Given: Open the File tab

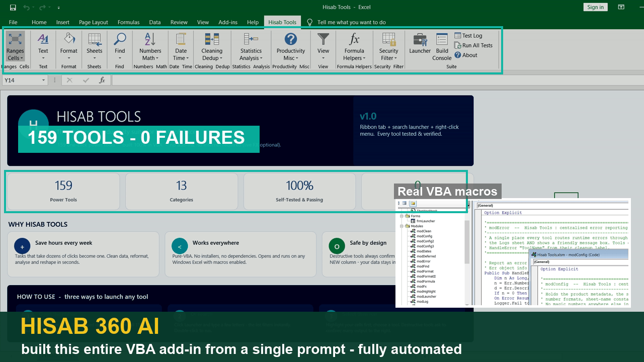Looking at the screenshot, I should click(x=13, y=22).
